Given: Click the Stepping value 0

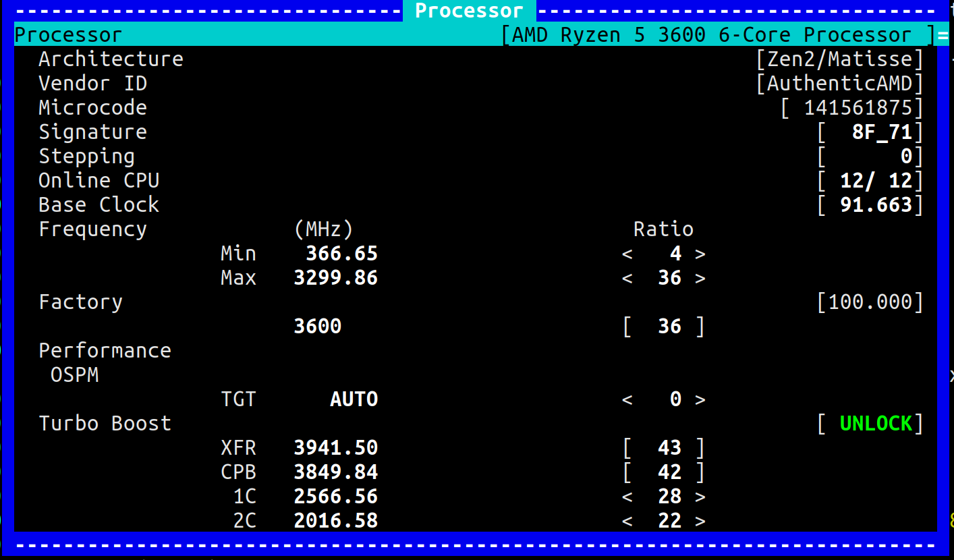Looking at the screenshot, I should point(906,157).
